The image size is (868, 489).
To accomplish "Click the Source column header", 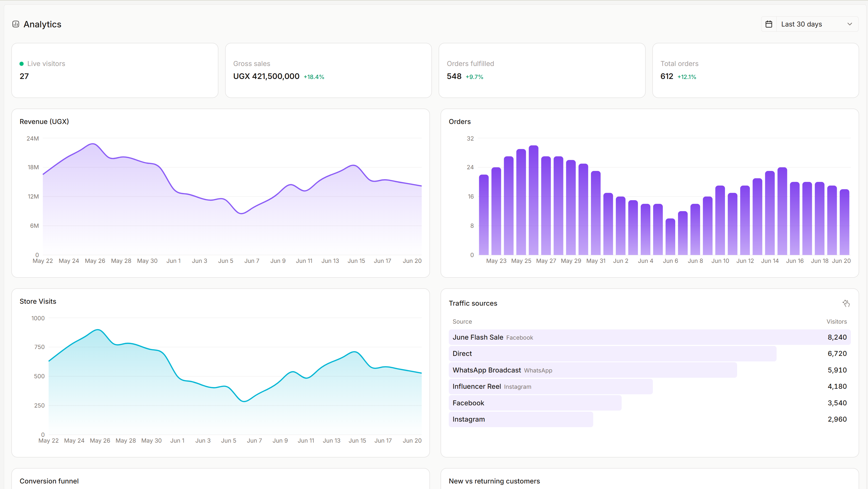I will pyautogui.click(x=462, y=322).
